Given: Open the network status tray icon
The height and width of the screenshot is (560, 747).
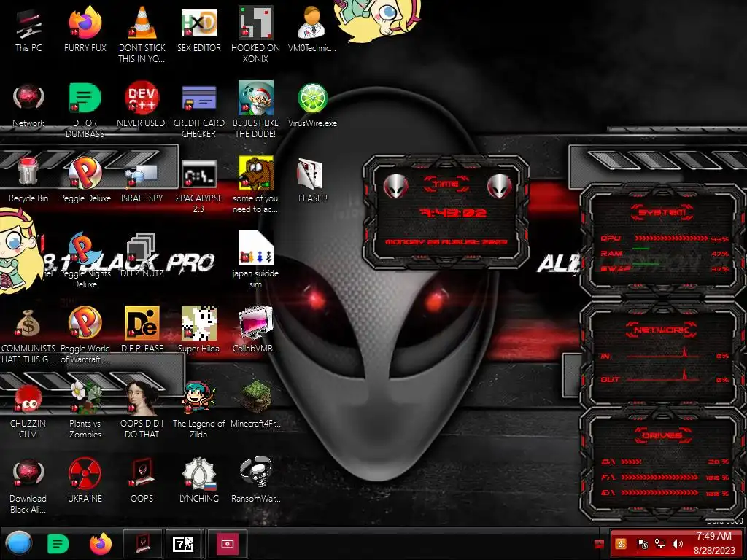Looking at the screenshot, I should (659, 544).
